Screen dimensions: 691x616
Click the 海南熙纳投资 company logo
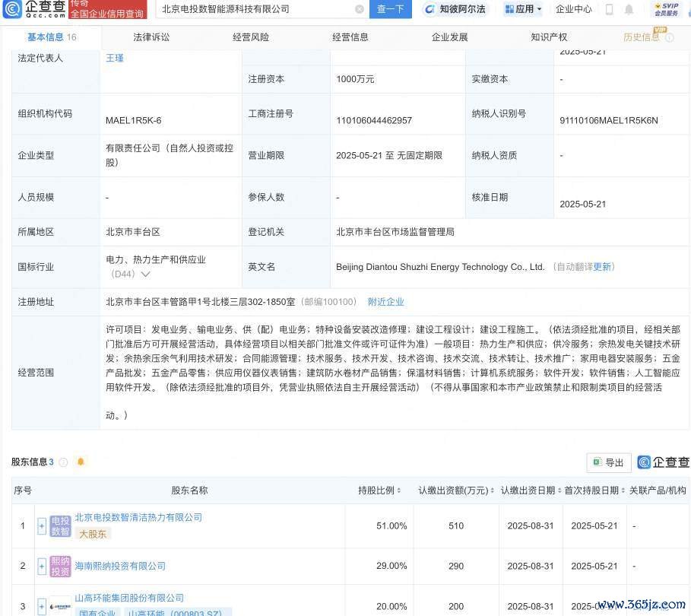61,566
